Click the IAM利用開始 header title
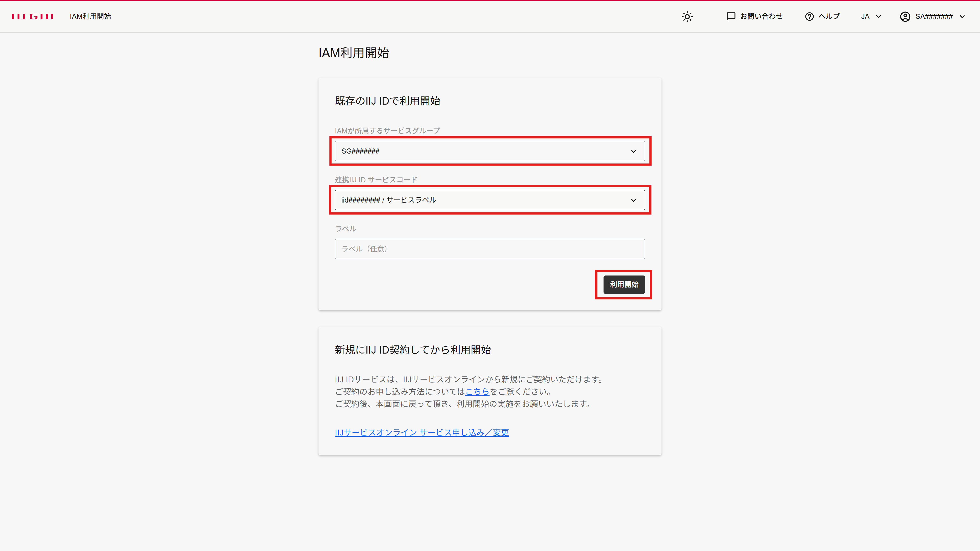 pos(90,16)
